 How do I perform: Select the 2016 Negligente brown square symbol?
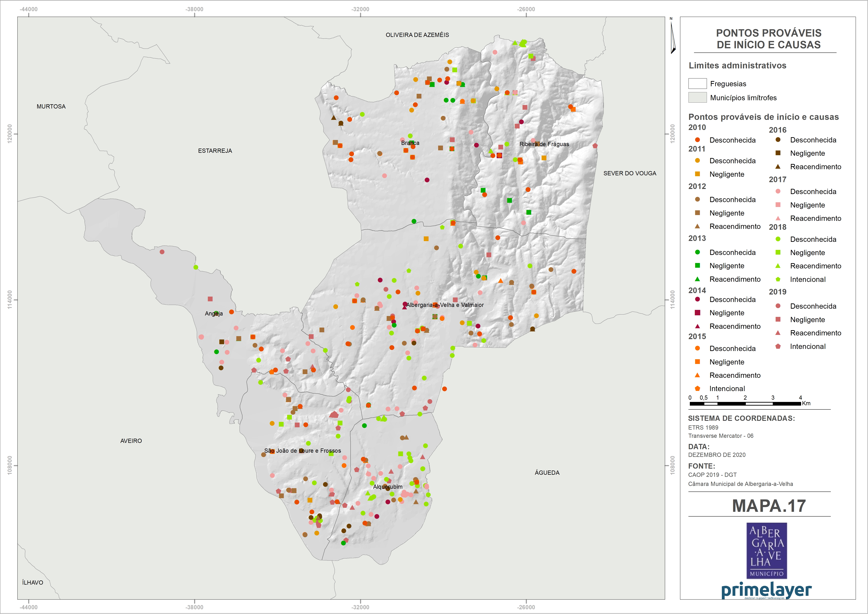778,153
